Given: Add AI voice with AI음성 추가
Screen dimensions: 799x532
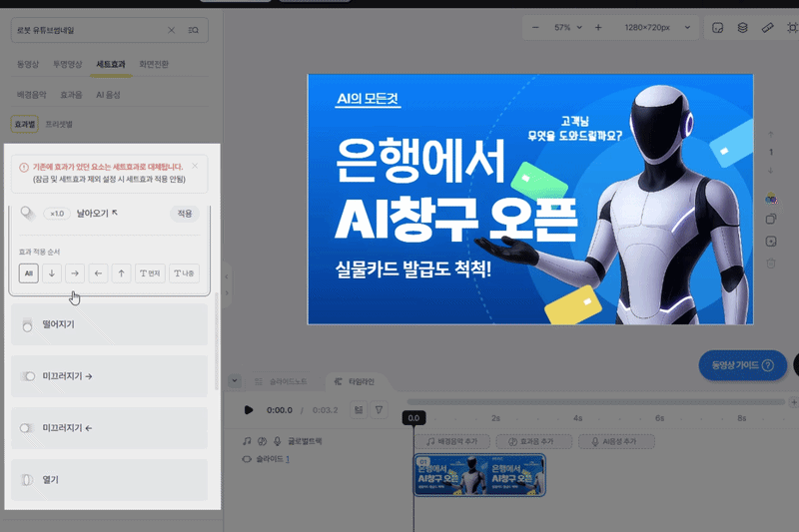Looking at the screenshot, I should [616, 441].
